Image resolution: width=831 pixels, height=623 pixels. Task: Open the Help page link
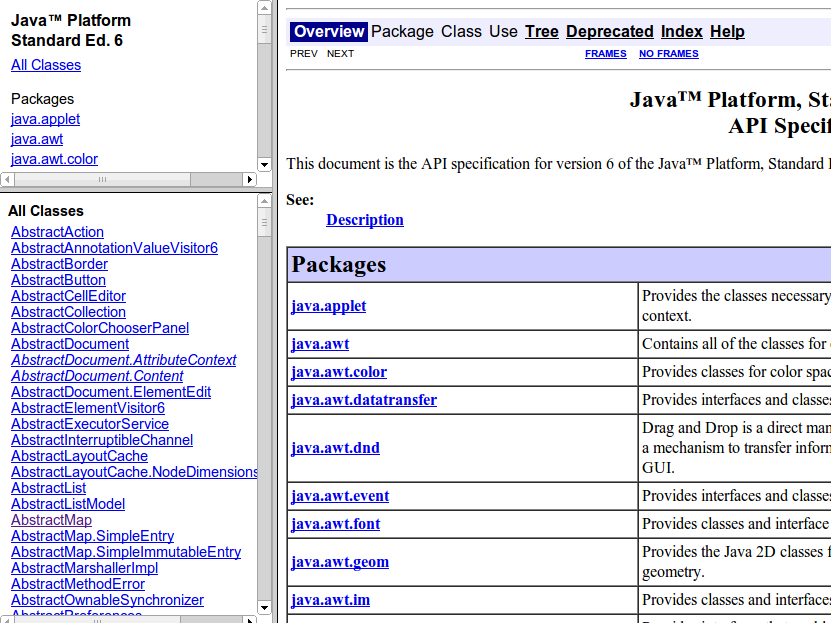tap(727, 32)
